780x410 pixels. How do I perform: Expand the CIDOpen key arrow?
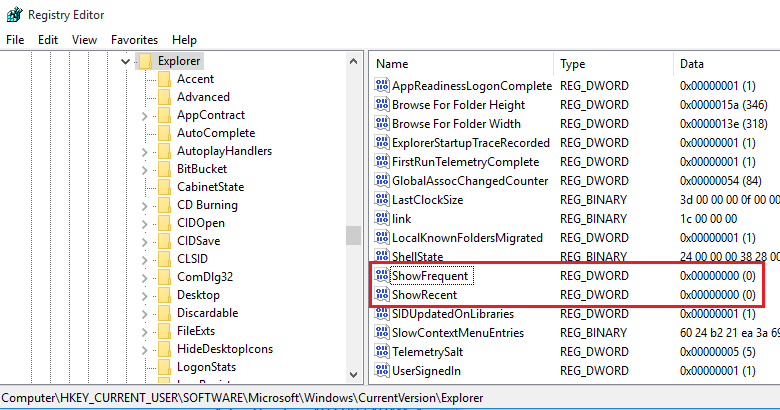click(144, 224)
